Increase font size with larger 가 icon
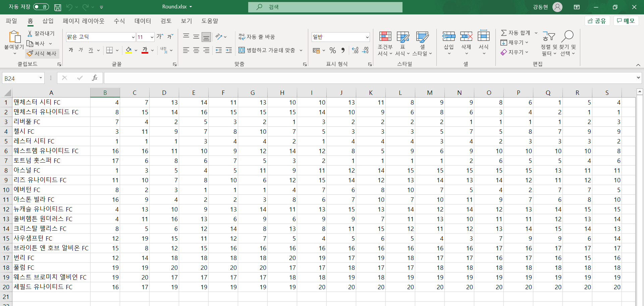644x306 pixels. [160, 37]
